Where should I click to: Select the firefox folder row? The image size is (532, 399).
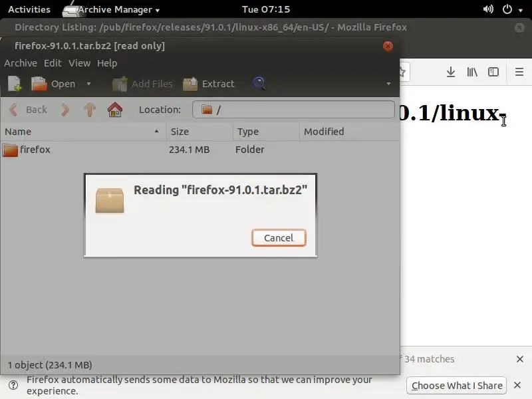click(200, 150)
